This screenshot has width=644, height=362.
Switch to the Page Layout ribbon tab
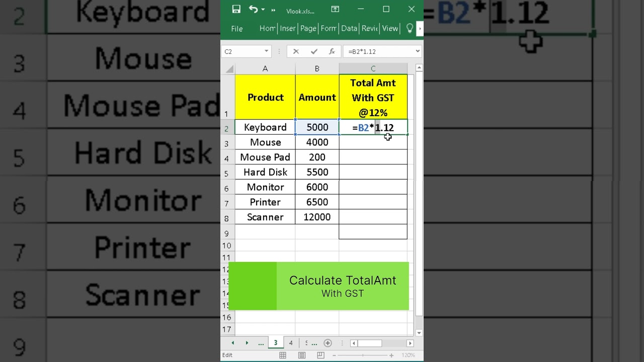[x=308, y=29]
